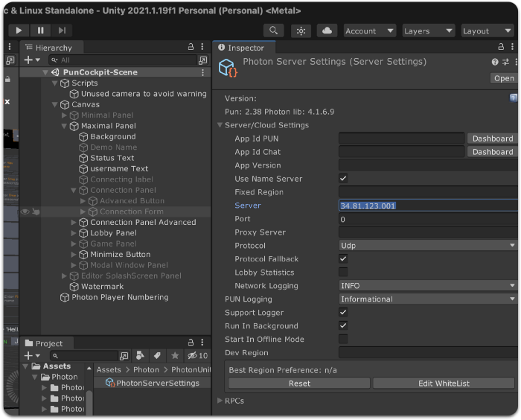Screen dimensions: 521x420
Task: Click the Project search scope icon beside search field
Action: tap(124, 356)
